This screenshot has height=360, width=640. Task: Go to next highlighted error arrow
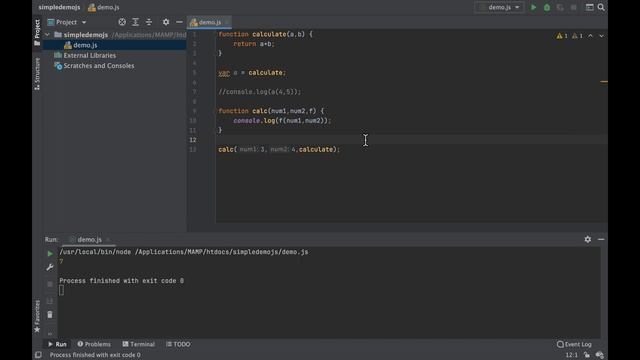click(601, 36)
